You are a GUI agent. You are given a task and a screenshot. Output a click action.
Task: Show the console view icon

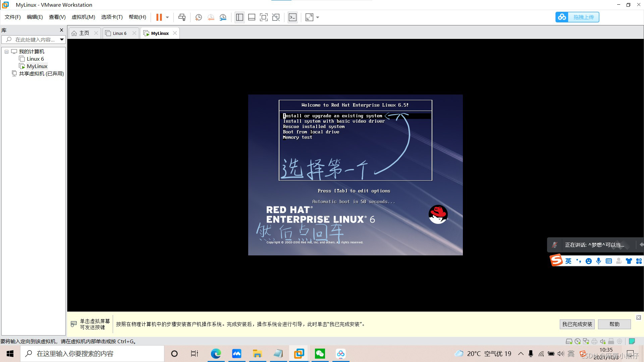coord(292,17)
